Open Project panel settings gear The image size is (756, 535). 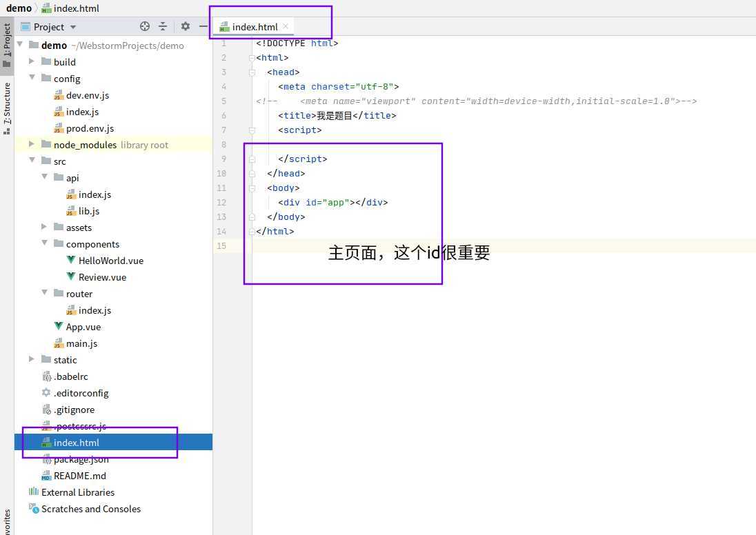pos(185,26)
